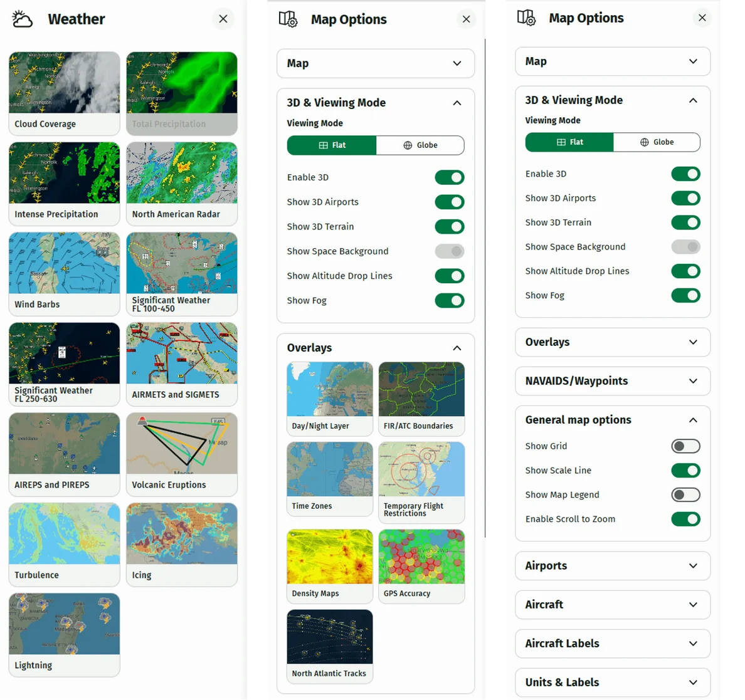Toggle Show Space Background in middle panel

pyautogui.click(x=450, y=251)
